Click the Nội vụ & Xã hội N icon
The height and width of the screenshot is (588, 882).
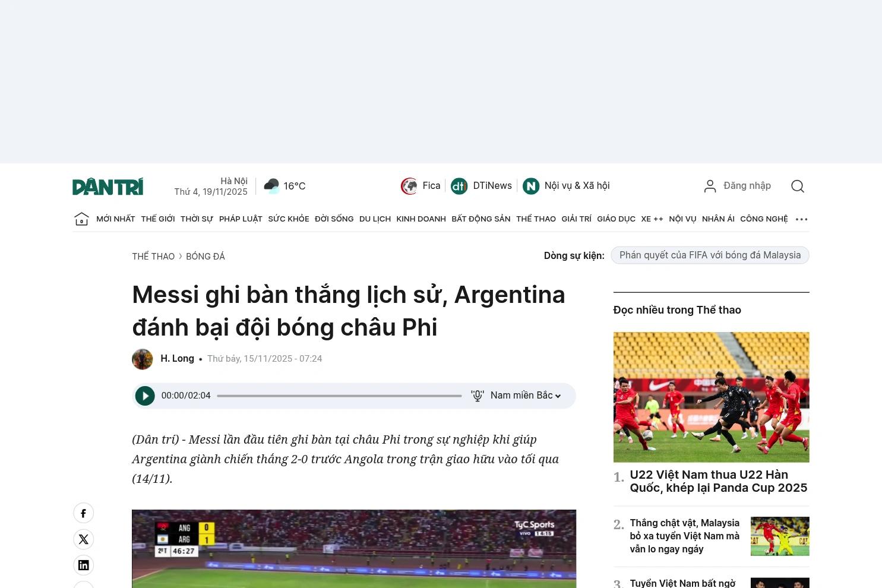coord(531,186)
